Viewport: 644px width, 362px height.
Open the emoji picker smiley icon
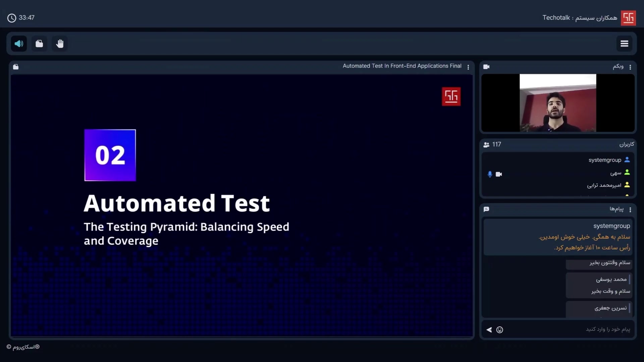click(x=499, y=330)
